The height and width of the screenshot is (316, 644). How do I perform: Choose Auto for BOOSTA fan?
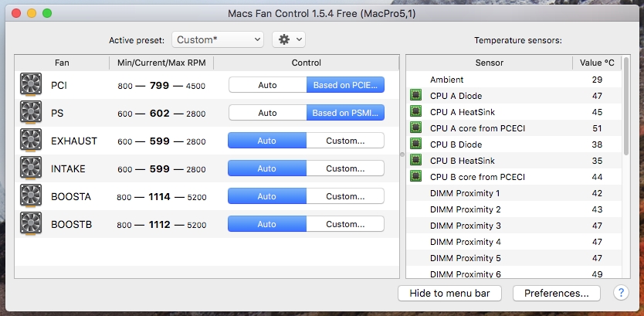pyautogui.click(x=267, y=196)
